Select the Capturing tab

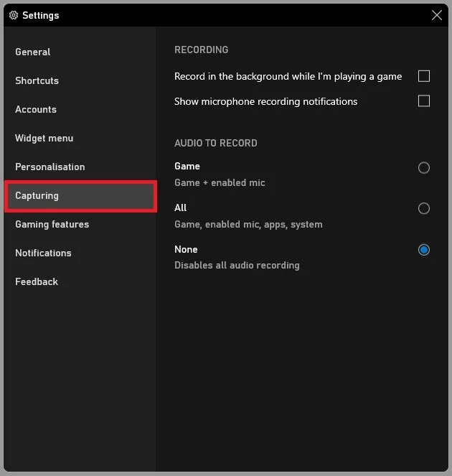[x=80, y=196]
